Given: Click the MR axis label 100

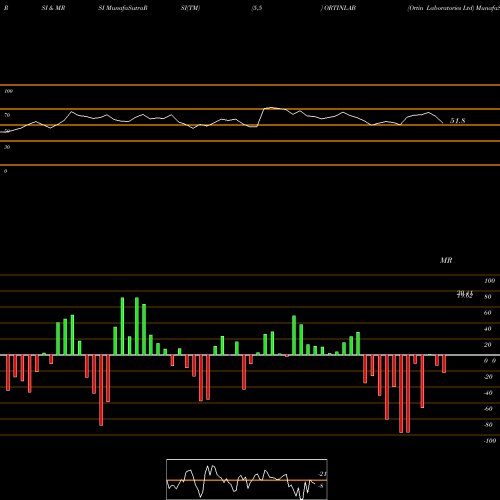Looking at the screenshot, I should pyautogui.click(x=489, y=281).
